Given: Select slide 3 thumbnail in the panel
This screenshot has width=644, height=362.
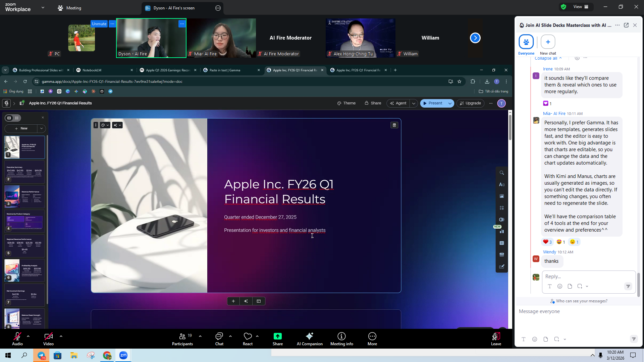Looking at the screenshot, I should coord(24,196).
